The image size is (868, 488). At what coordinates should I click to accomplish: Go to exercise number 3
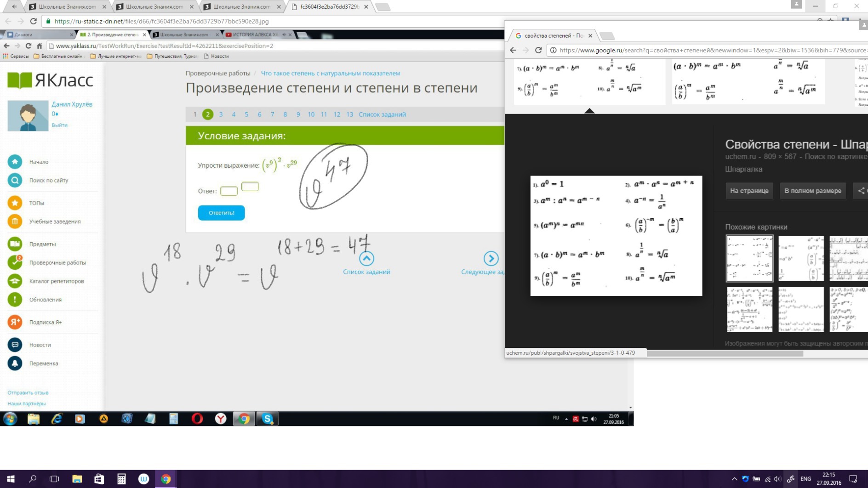(221, 114)
